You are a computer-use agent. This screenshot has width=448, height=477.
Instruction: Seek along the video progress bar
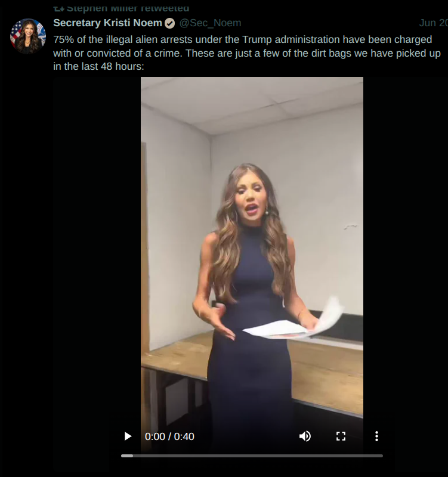[252, 456]
